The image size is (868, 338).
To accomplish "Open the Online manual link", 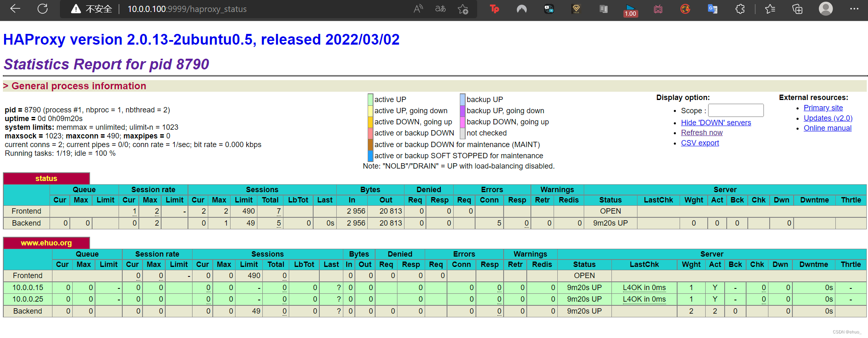I will tap(828, 128).
